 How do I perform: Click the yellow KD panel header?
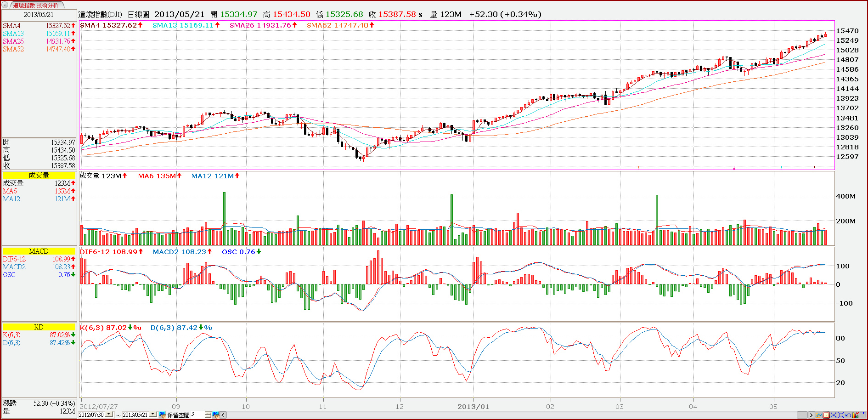click(39, 327)
